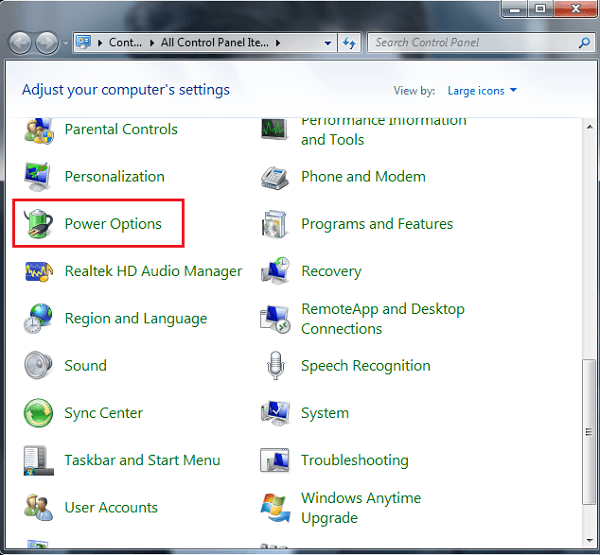Click inside the Search Control Panel field
Image resolution: width=600 pixels, height=555 pixels.
pyautogui.click(x=470, y=44)
